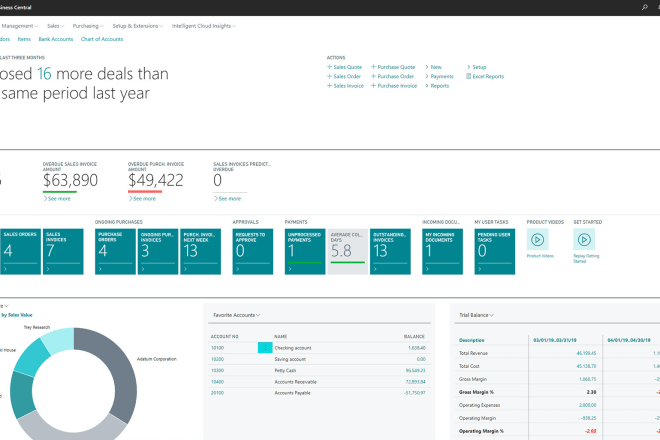Open account number 10100

[x=217, y=348]
